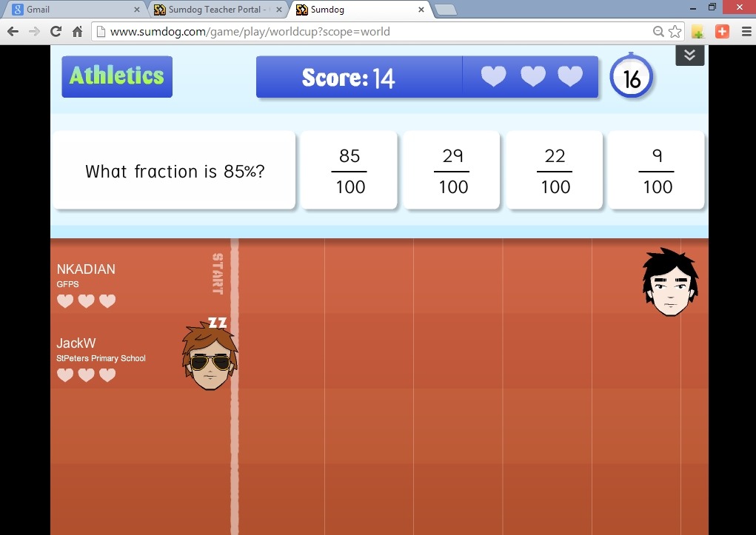Click the last heart under NKADIAN
This screenshot has height=535, width=756.
coord(107,300)
